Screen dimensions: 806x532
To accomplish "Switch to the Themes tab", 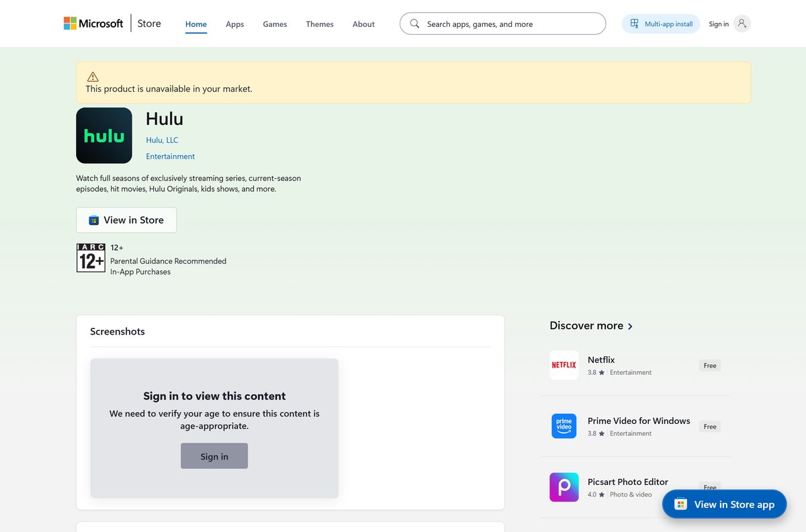I will (320, 24).
